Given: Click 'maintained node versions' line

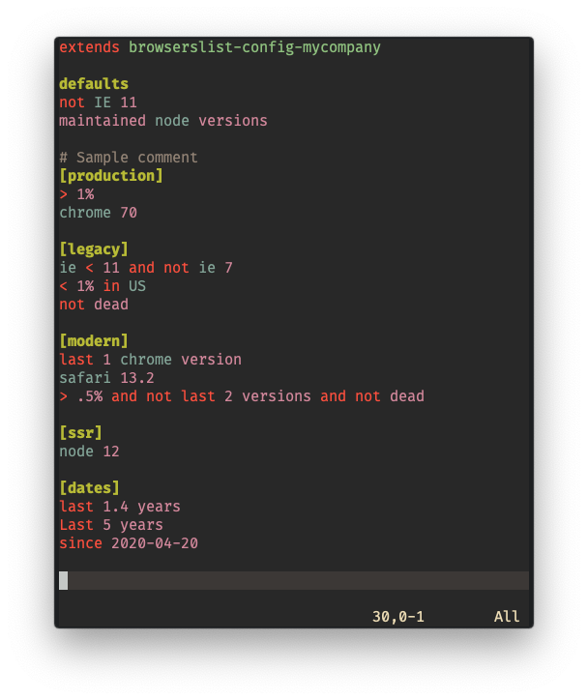Looking at the screenshot, I should 163,121.
